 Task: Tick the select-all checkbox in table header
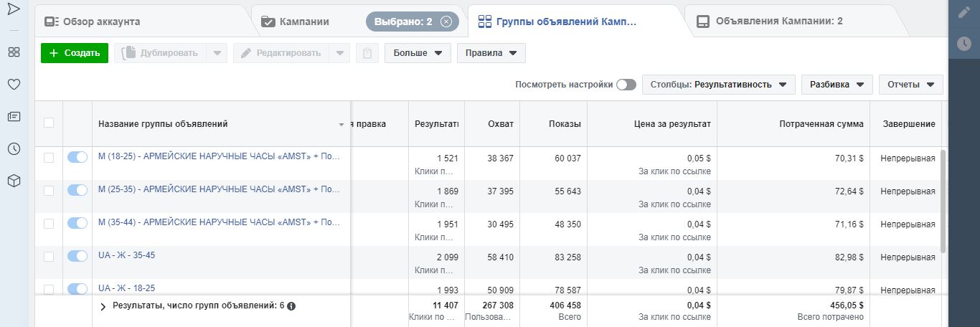(49, 123)
